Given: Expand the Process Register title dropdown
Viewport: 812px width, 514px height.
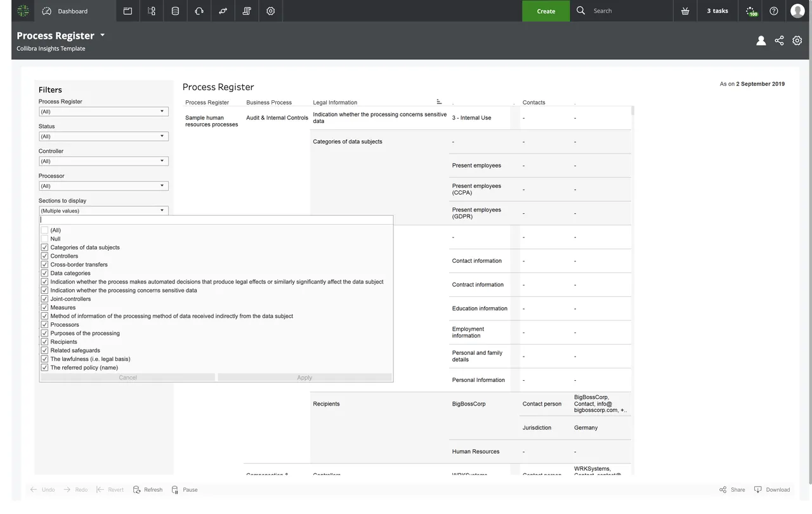Looking at the screenshot, I should (103, 36).
